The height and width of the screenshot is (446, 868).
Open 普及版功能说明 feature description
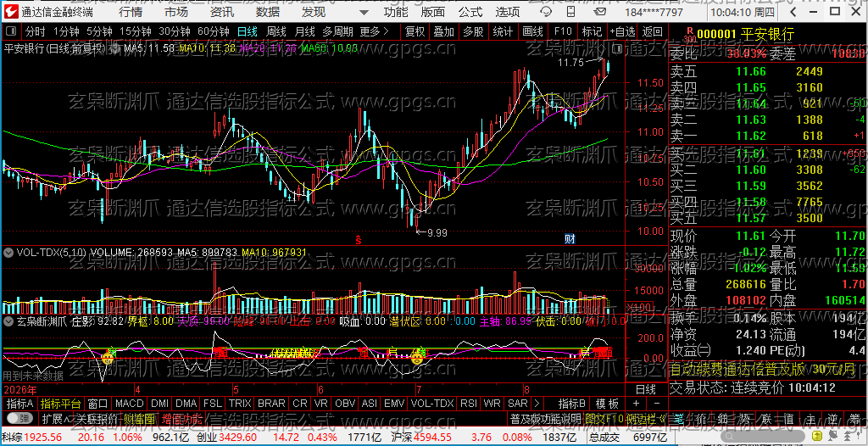[x=546, y=418]
